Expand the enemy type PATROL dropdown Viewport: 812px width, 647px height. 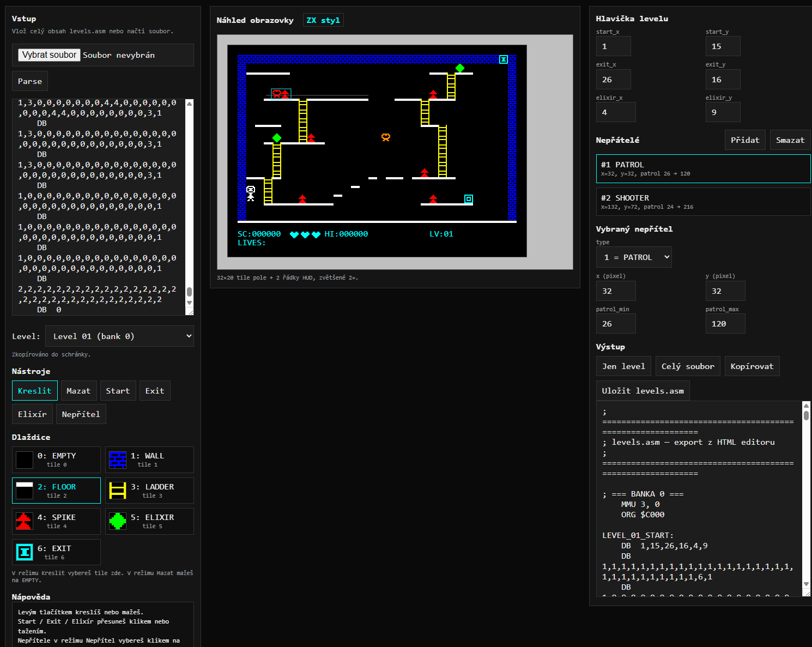click(634, 257)
